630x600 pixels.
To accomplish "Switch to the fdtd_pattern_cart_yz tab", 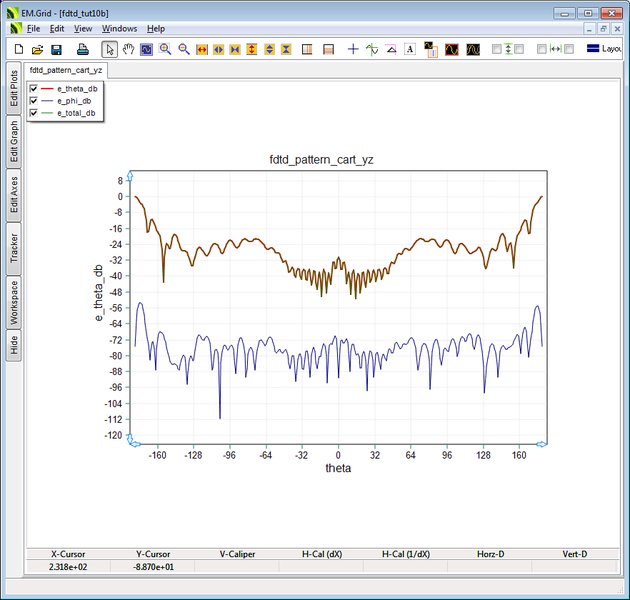I will [66, 70].
